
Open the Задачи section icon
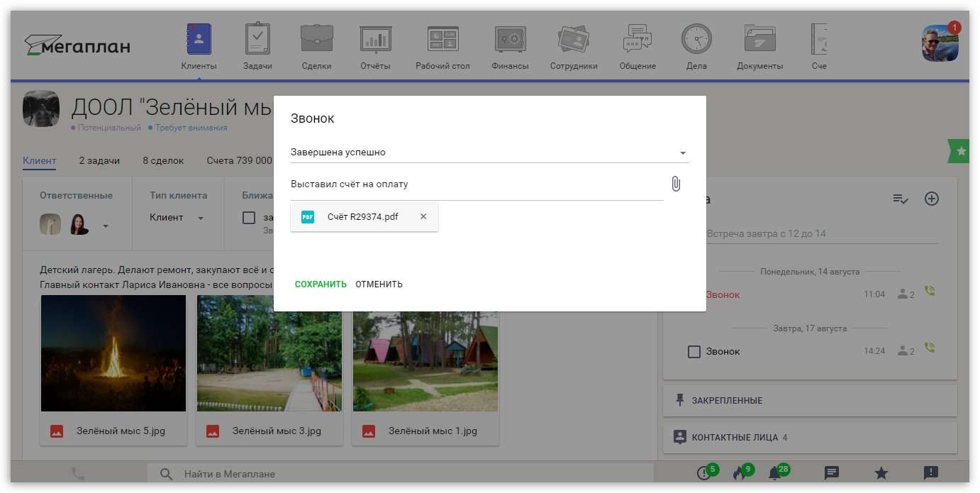point(257,38)
